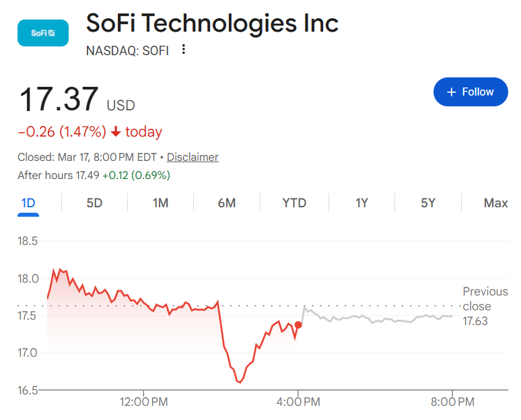Select the Max range tab

[x=495, y=203]
